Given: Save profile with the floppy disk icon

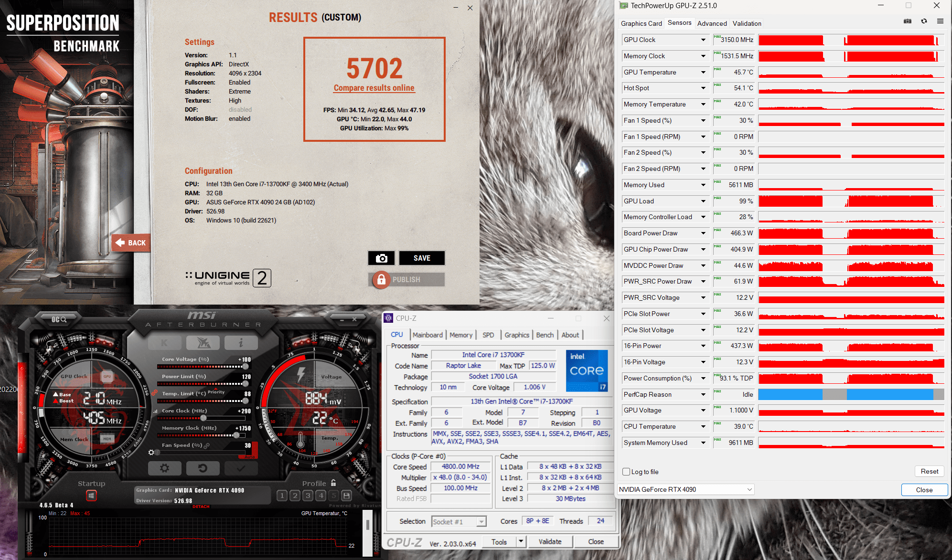Looking at the screenshot, I should pyautogui.click(x=347, y=496).
